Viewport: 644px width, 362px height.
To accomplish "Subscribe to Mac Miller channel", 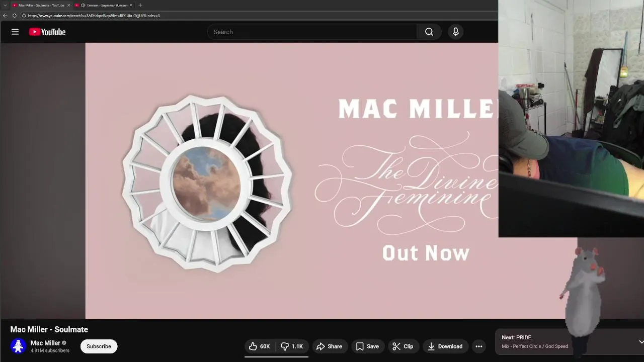I will 99,346.
